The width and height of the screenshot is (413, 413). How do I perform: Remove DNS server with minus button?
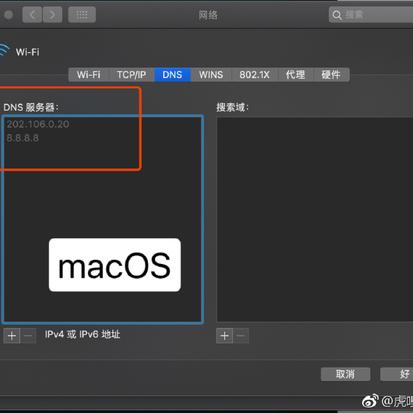pyautogui.click(x=28, y=336)
